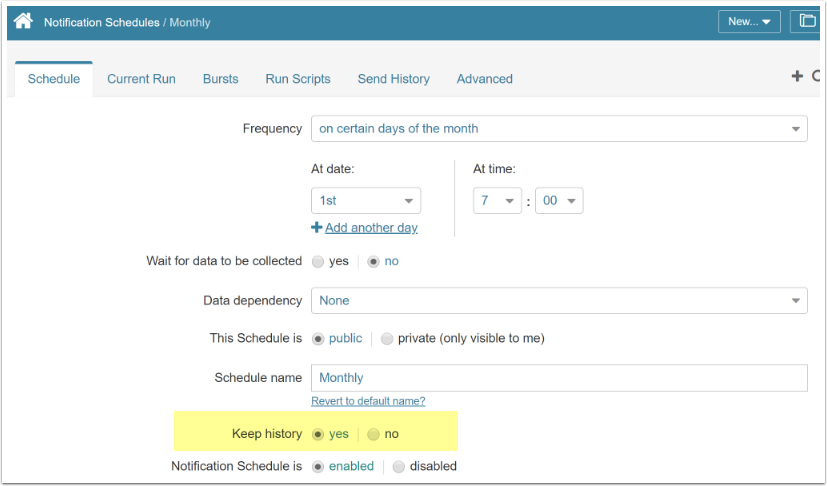Switch to the Current Run tab

tap(141, 79)
